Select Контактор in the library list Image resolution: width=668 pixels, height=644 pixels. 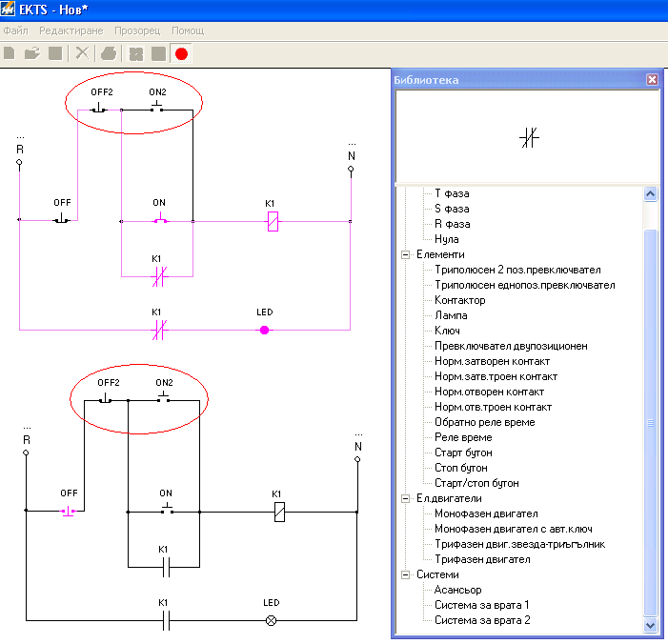[x=459, y=300]
